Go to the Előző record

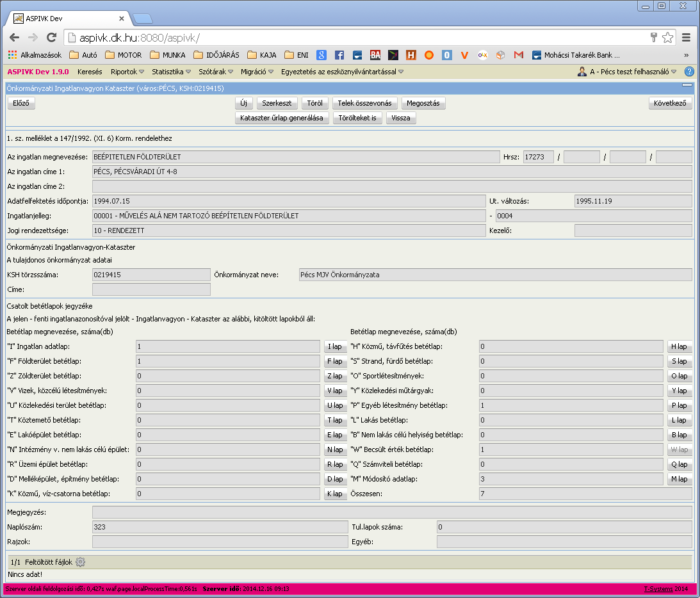(21, 103)
